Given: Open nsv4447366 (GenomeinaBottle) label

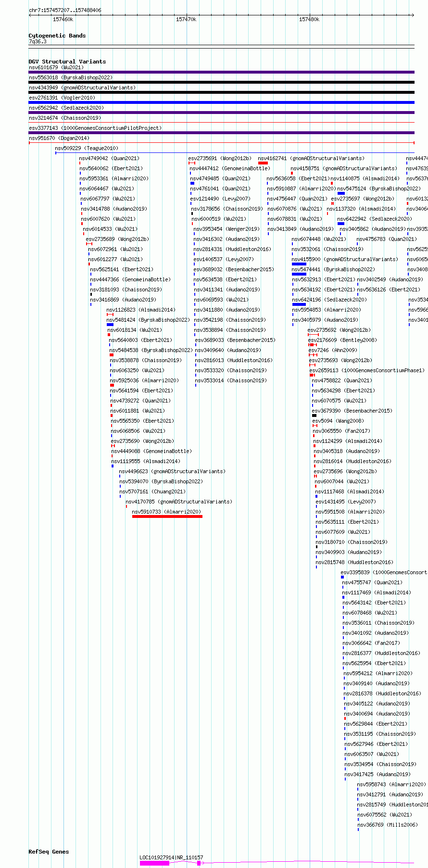Looking at the screenshot, I should pos(130,279).
